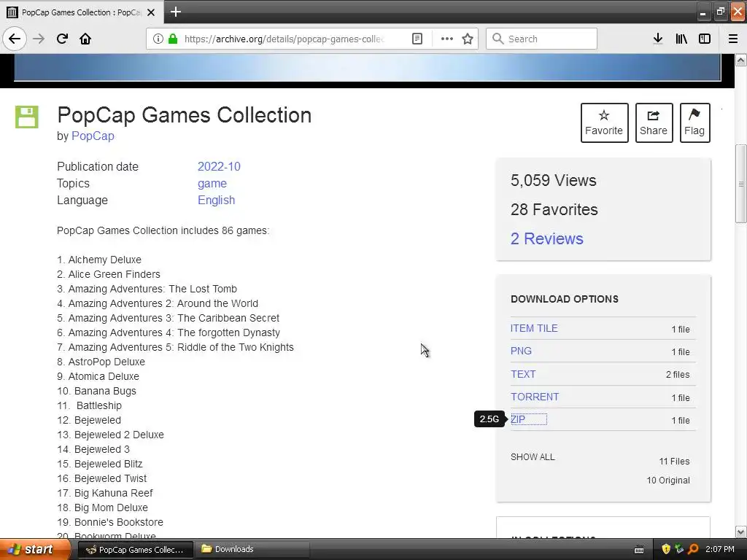Open page actions three-dot menu
The height and width of the screenshot is (560, 747).
447,39
